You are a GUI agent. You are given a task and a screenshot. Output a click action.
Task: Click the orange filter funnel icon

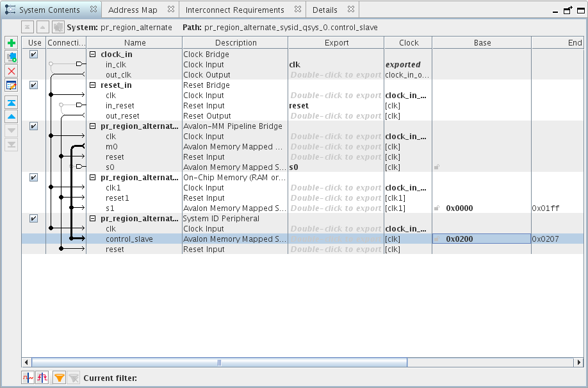click(x=59, y=378)
